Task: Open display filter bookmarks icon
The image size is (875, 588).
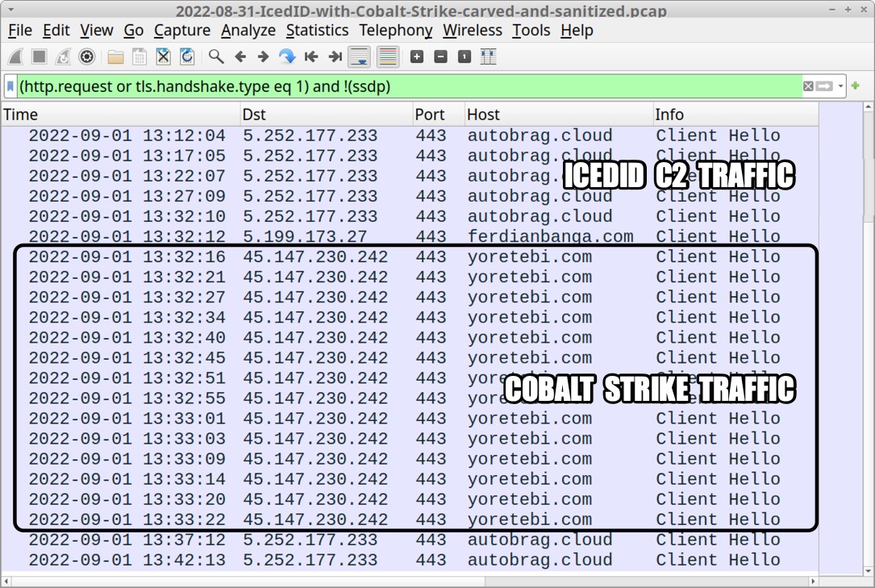Action: click(10, 86)
